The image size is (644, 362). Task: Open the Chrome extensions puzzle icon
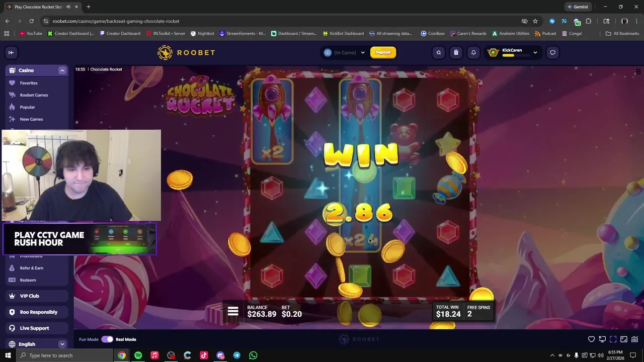[589, 21]
